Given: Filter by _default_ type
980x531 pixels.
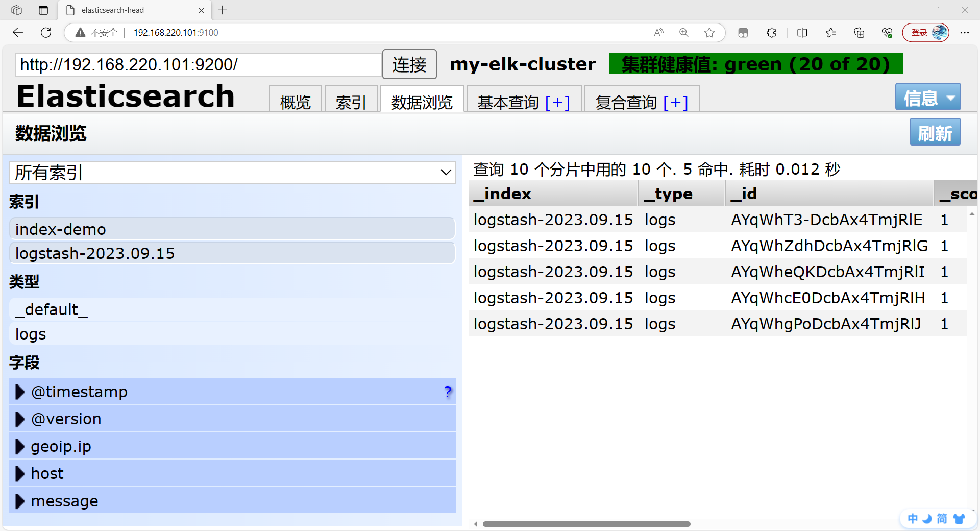Looking at the screenshot, I should click(x=232, y=309).
